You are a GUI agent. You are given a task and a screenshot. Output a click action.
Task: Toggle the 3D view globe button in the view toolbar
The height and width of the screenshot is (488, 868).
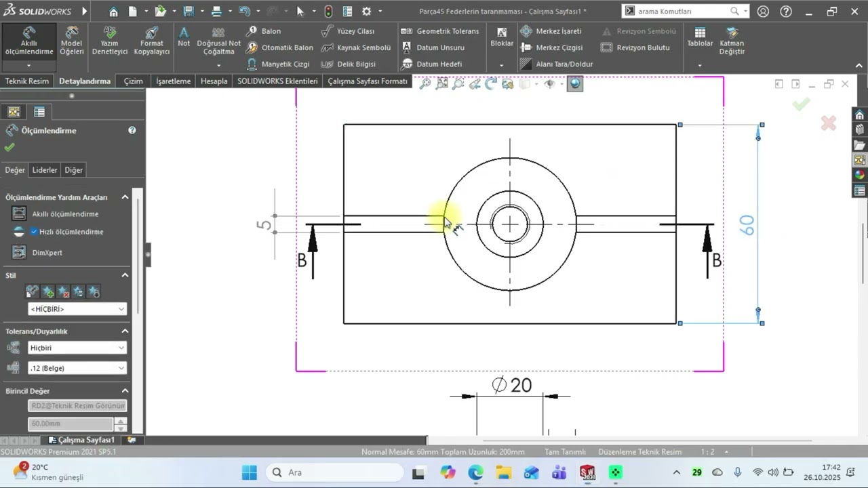(575, 83)
